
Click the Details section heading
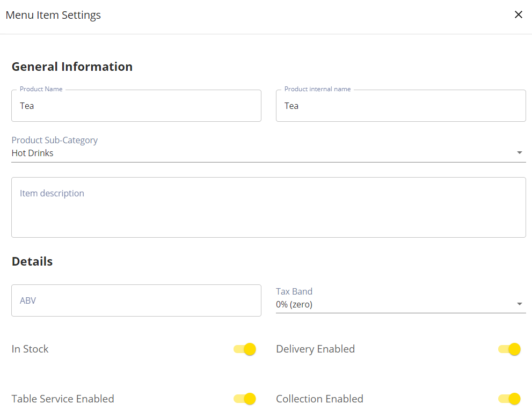(x=32, y=261)
